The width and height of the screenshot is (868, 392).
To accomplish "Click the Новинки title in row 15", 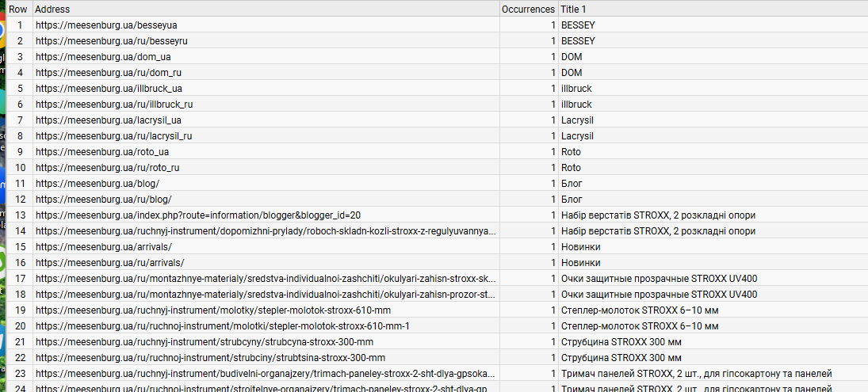I will 581,246.
